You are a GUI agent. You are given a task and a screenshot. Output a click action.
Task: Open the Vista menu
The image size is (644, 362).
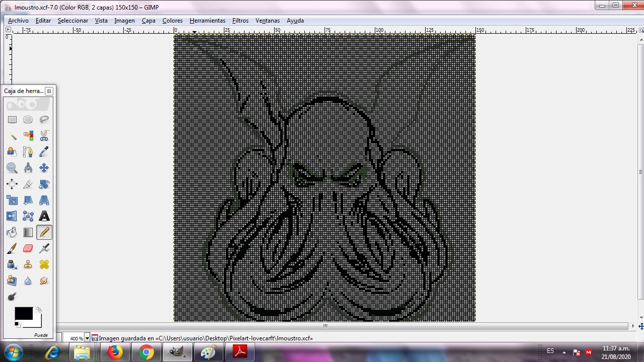[101, 21]
